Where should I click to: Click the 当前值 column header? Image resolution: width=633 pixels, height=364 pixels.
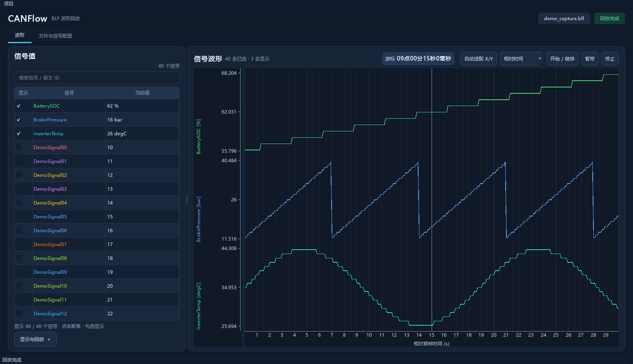click(x=142, y=93)
